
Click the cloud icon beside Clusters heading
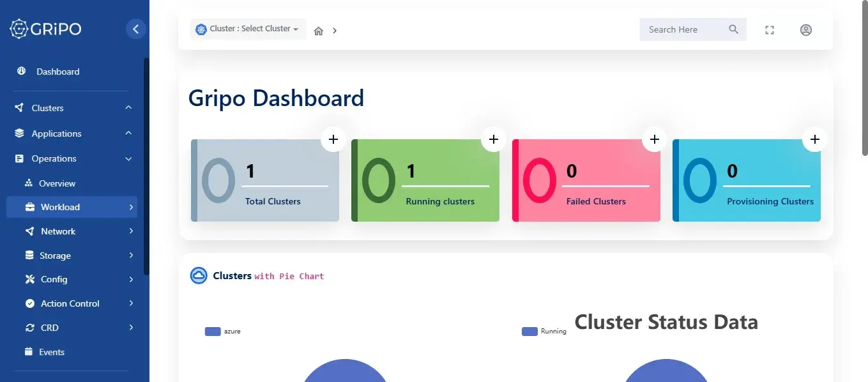pos(199,275)
